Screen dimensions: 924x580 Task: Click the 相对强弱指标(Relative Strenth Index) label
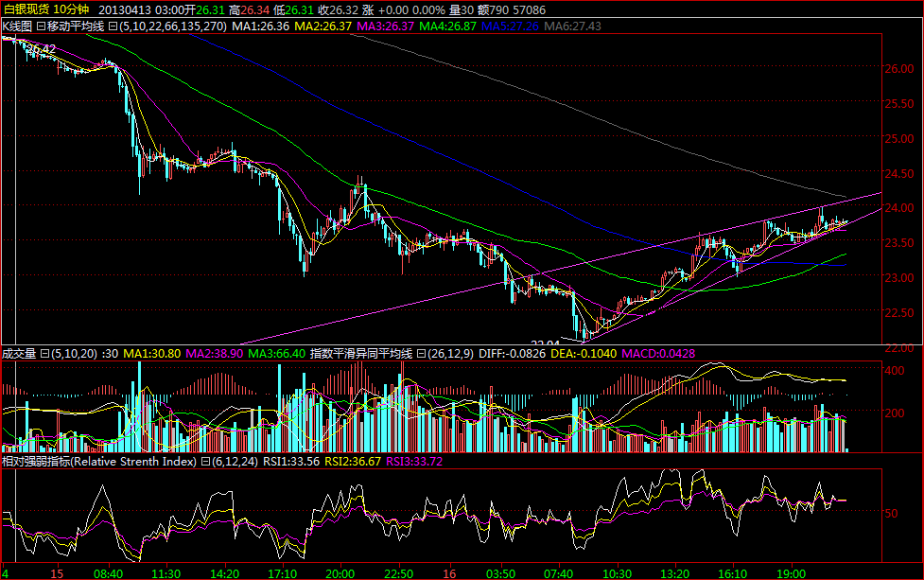[x=99, y=462]
